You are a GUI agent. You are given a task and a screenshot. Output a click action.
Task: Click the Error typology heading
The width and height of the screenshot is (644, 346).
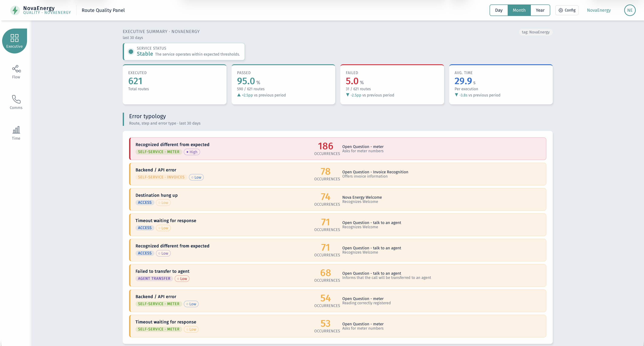[x=148, y=116]
